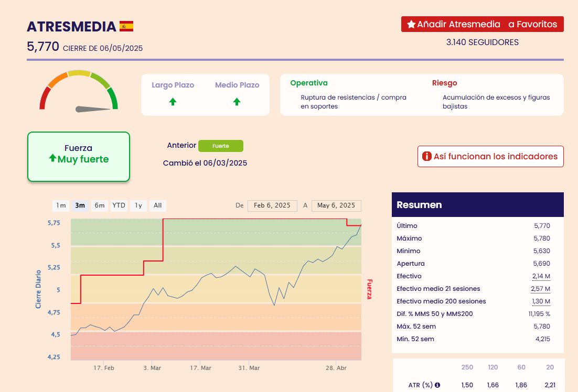Click the 250 column header in ATR table

(x=467, y=367)
